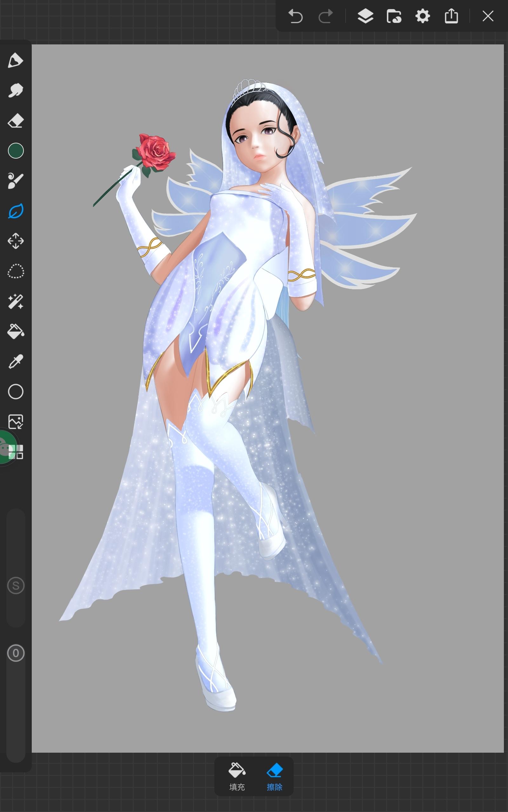Click the circled S button on slider

click(16, 586)
